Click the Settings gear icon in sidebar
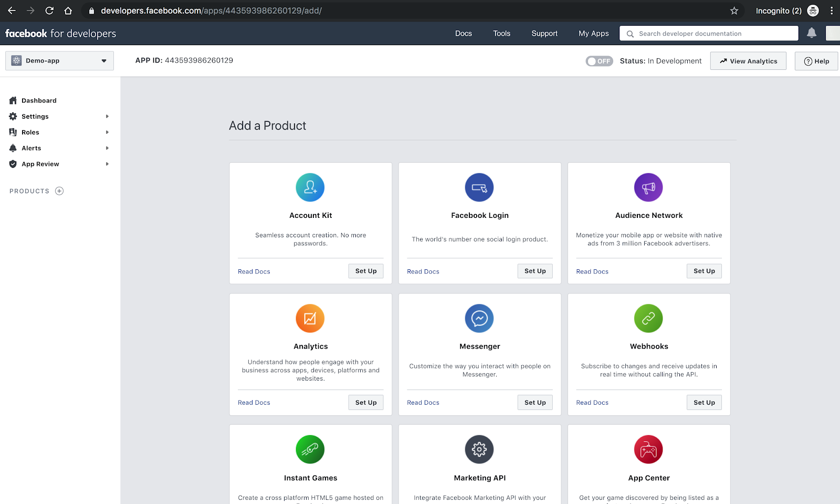840x504 pixels. tap(13, 116)
